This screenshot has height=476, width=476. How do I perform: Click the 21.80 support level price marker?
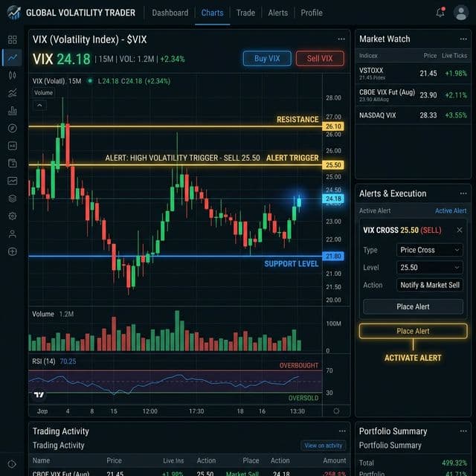pos(333,256)
